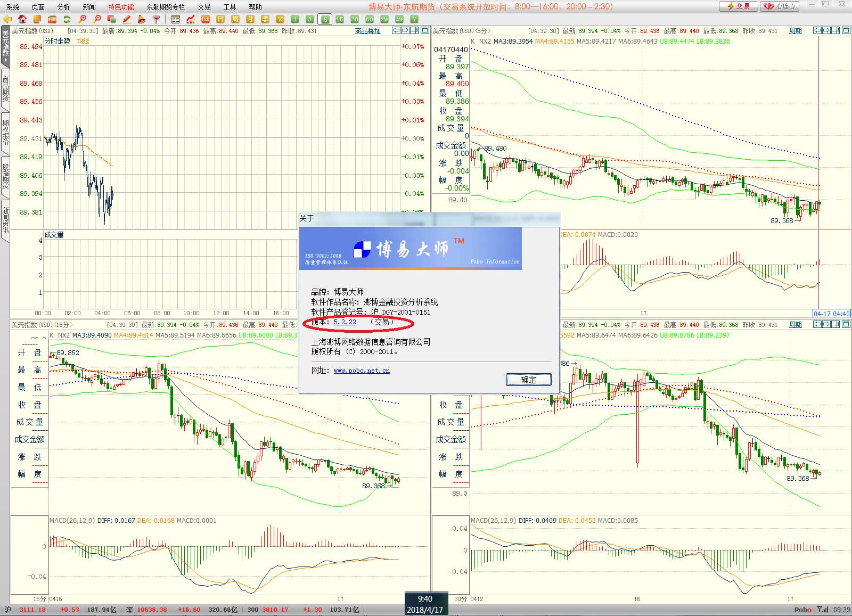Select the 1-minute period button
Viewport: 852px width, 616px height.
point(295,19)
